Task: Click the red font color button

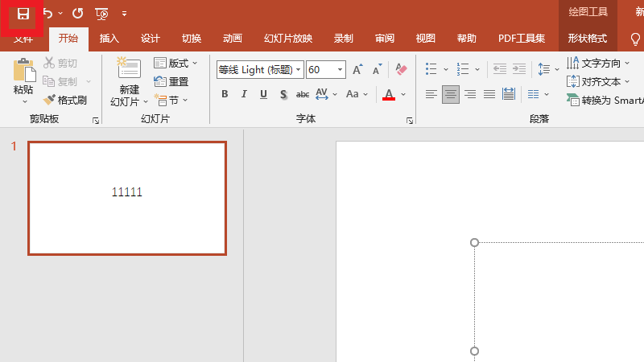Action: click(x=389, y=95)
